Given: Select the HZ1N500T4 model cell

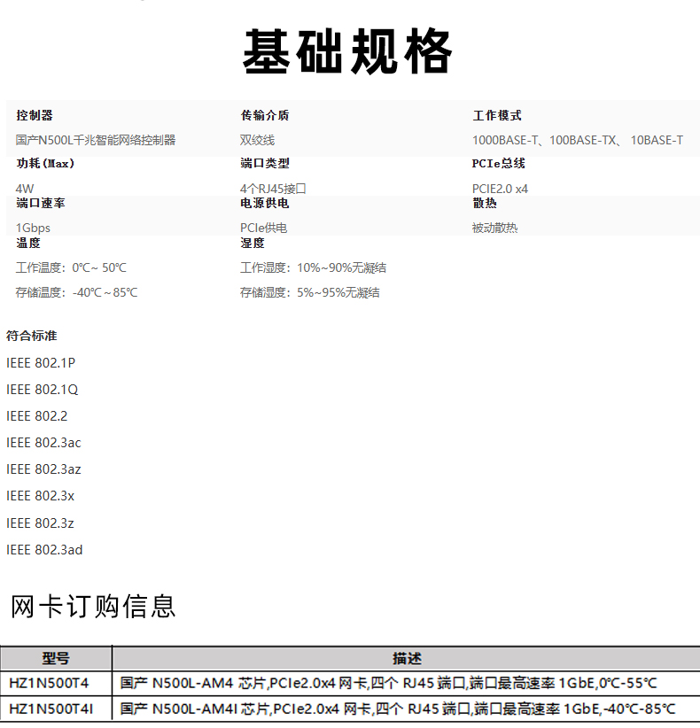Looking at the screenshot, I should (49, 683).
